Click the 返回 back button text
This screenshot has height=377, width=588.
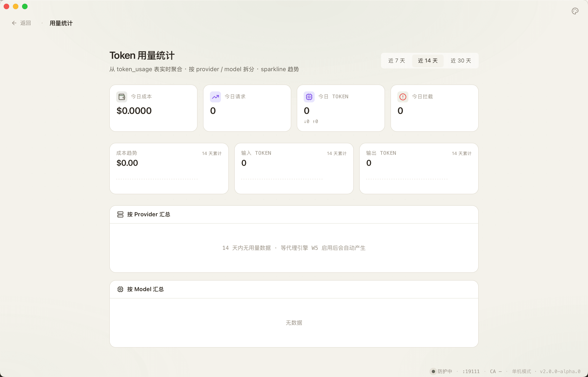click(25, 23)
